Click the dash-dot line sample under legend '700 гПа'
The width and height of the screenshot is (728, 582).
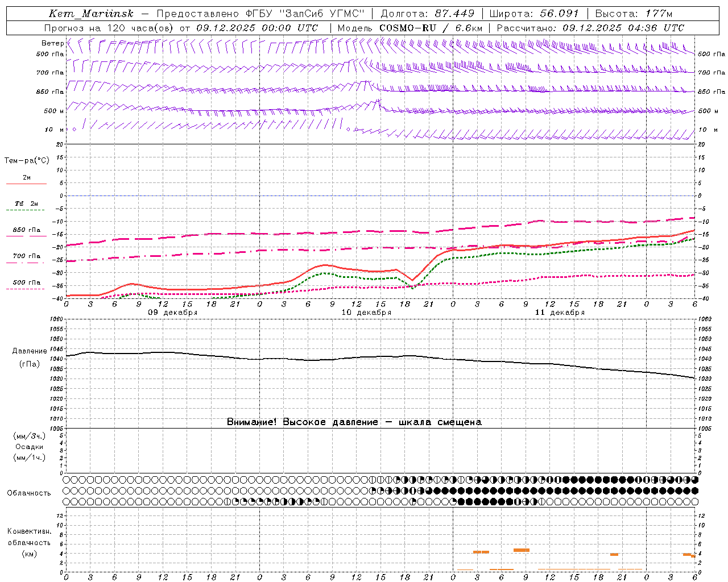pos(26,263)
